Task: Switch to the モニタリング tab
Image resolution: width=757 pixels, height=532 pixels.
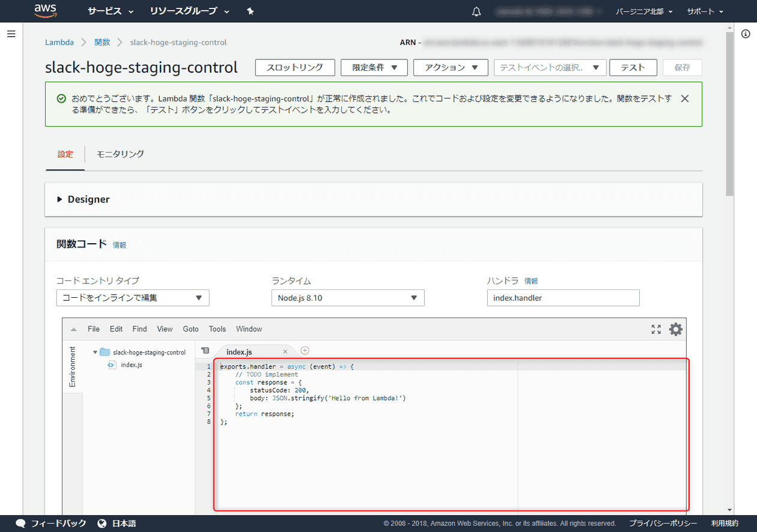Action: [120, 154]
